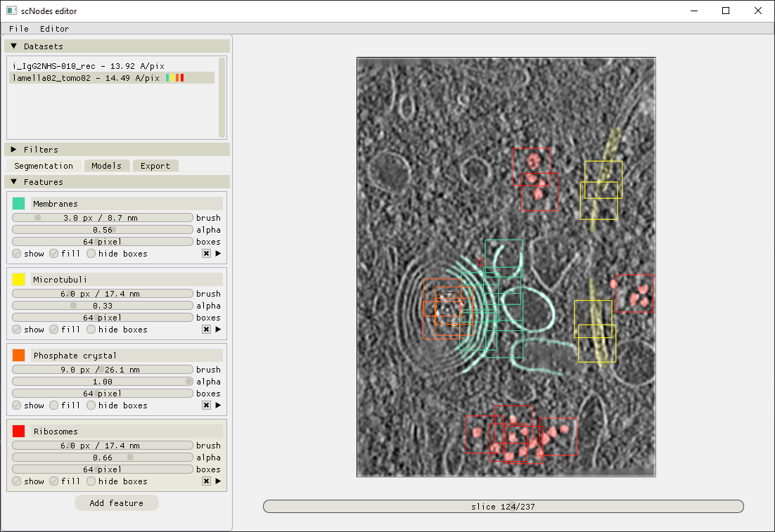Adjust the Membranes alpha slider
This screenshot has height=532, width=775.
tap(102, 230)
